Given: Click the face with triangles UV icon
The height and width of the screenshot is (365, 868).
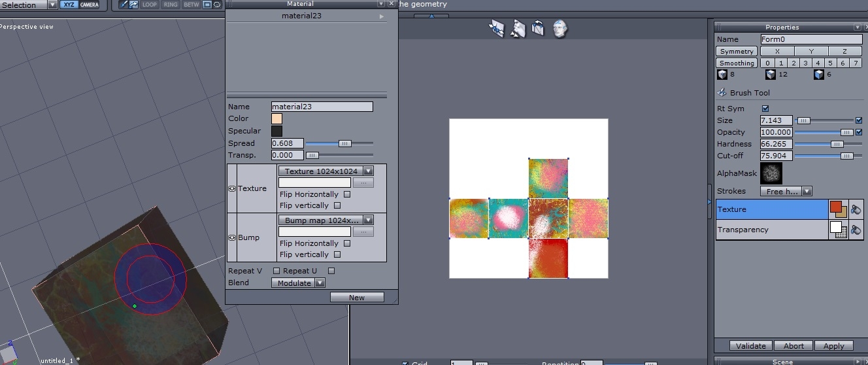Looking at the screenshot, I should [518, 29].
